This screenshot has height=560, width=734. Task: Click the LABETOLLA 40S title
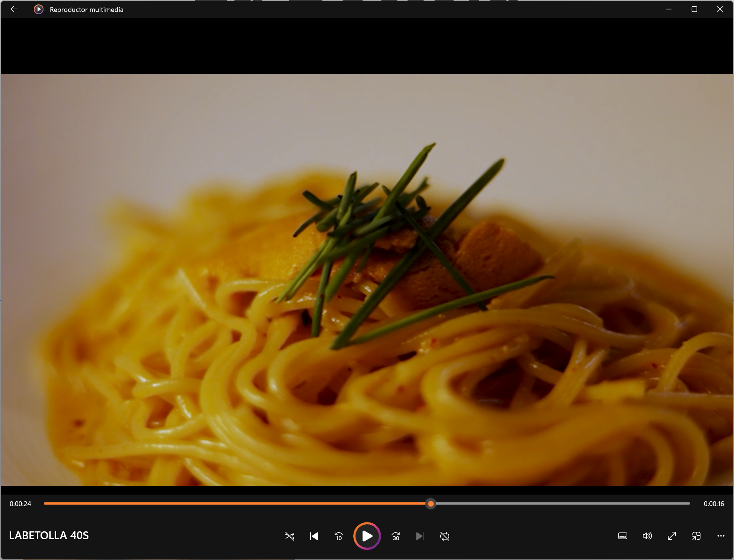(x=49, y=535)
